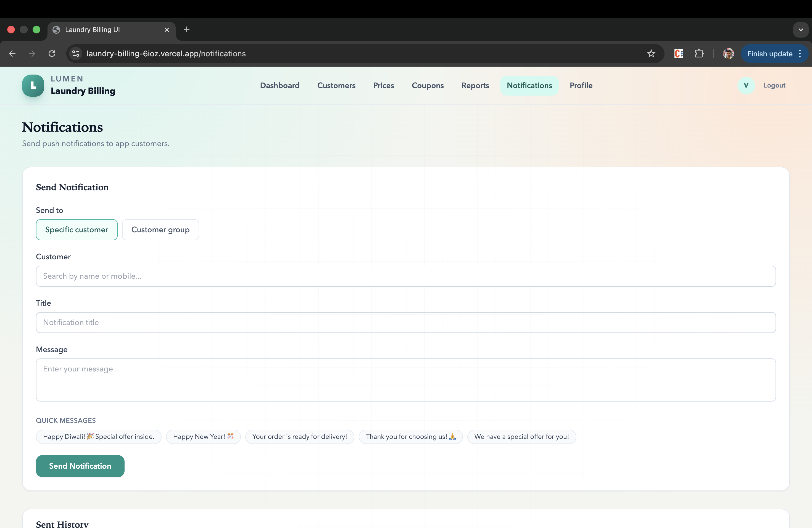812x528 pixels.
Task: Click the Logout link
Action: click(x=774, y=85)
